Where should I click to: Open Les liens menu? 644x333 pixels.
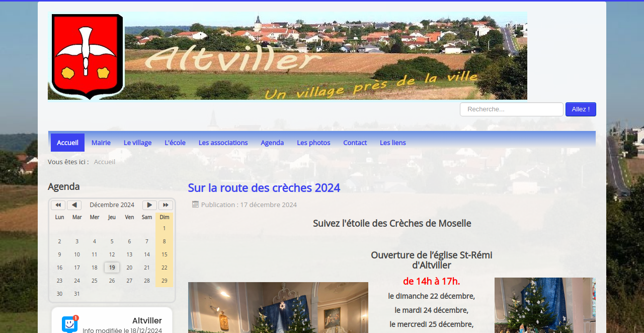[392, 143]
